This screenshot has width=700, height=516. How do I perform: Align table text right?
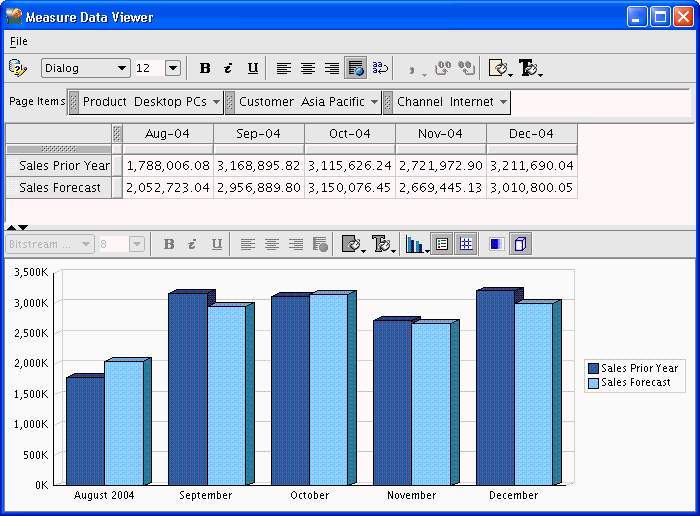[332, 68]
